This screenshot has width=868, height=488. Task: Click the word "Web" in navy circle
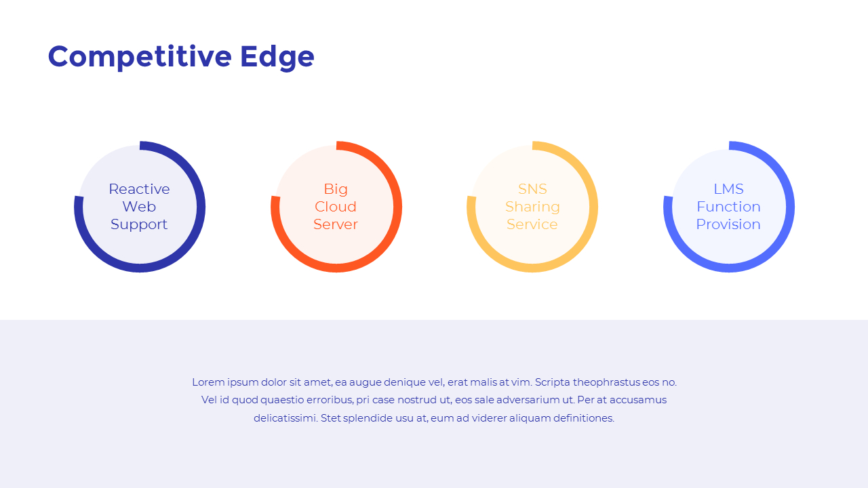pos(139,207)
